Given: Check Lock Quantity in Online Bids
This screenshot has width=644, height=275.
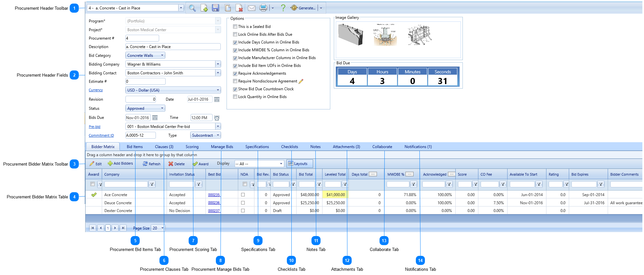Looking at the screenshot, I should pyautogui.click(x=235, y=97).
